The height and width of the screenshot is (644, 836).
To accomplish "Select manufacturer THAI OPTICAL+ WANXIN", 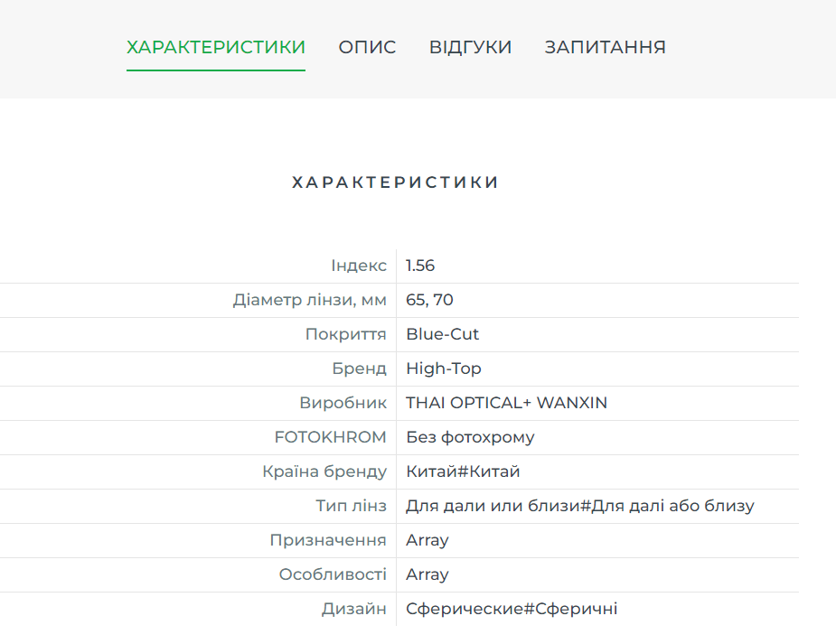I will click(506, 403).
